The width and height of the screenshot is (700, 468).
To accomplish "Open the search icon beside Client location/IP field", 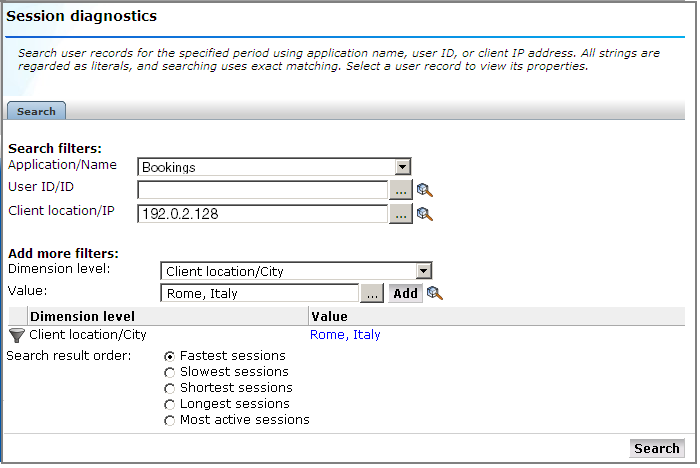I will 425,214.
